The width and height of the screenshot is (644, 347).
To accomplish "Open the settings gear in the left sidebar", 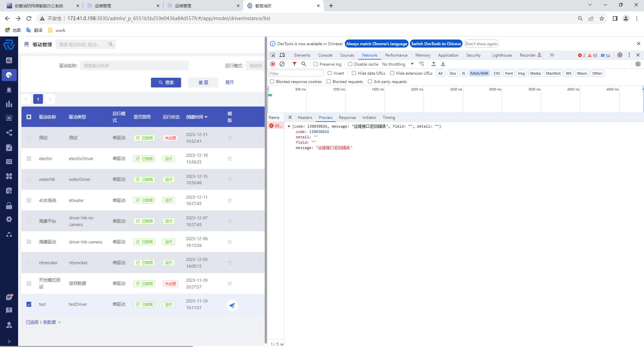I will coord(9,219).
